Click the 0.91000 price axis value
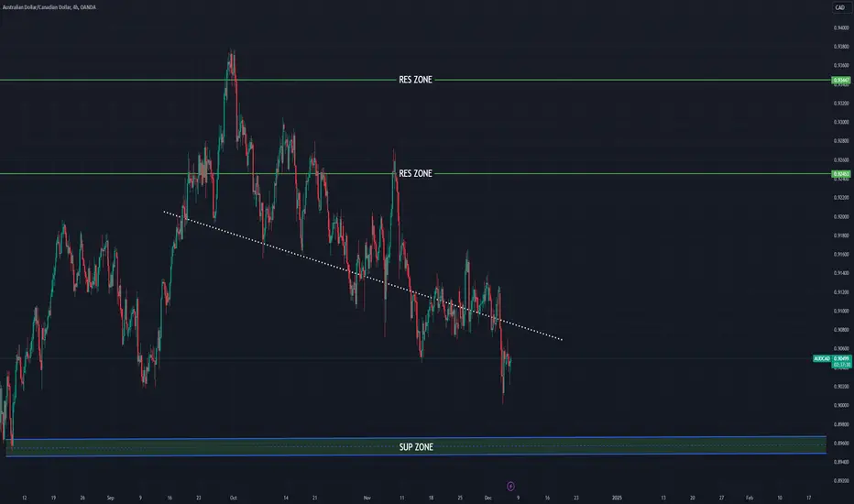Screen dimensions: 854x504 coord(841,311)
